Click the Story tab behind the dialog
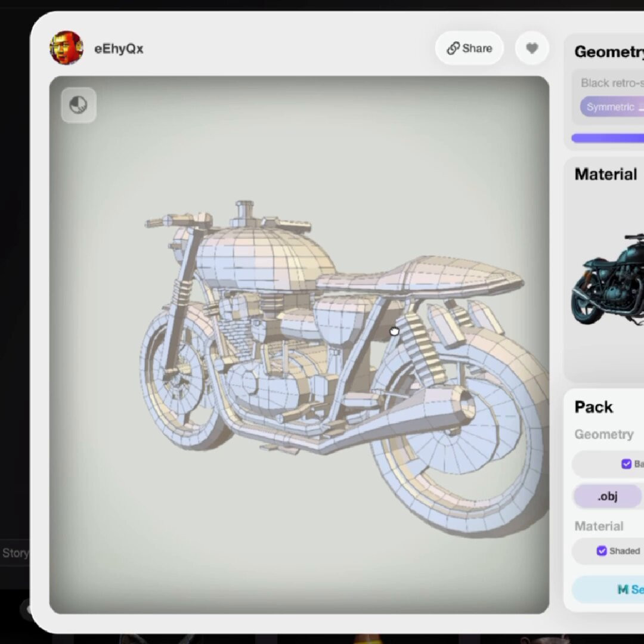Image resolution: width=644 pixels, height=644 pixels. (x=15, y=553)
